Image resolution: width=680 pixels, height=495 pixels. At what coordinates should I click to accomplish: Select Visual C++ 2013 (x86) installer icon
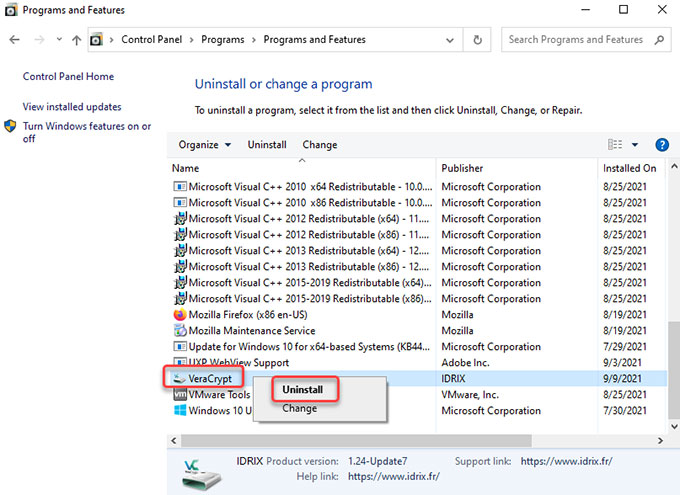pos(180,266)
